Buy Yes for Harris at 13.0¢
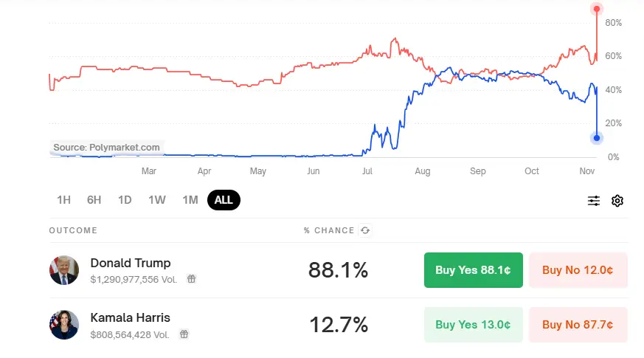This screenshot has width=644, height=358. click(x=474, y=325)
